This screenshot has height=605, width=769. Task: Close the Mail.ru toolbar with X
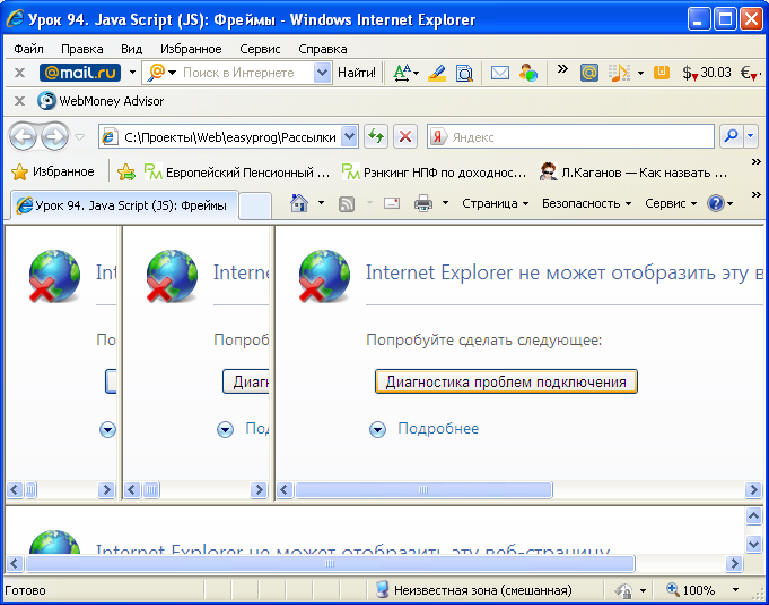coord(20,73)
